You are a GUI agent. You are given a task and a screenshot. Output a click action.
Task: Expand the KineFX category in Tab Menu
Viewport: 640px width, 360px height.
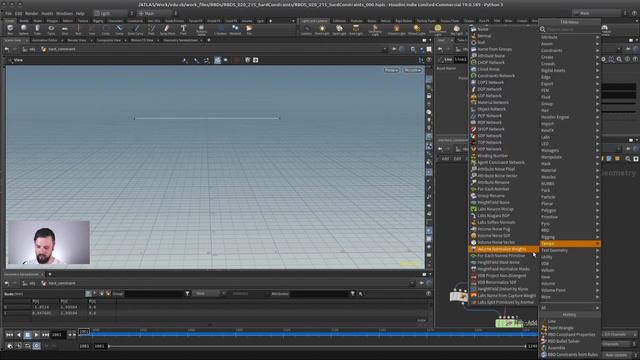[570, 131]
